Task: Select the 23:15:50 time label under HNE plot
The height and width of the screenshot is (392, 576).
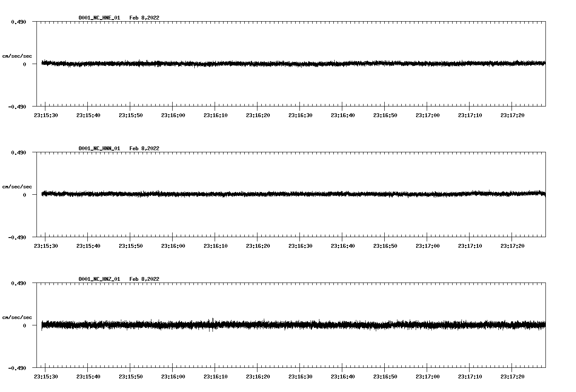Action: pyautogui.click(x=131, y=115)
